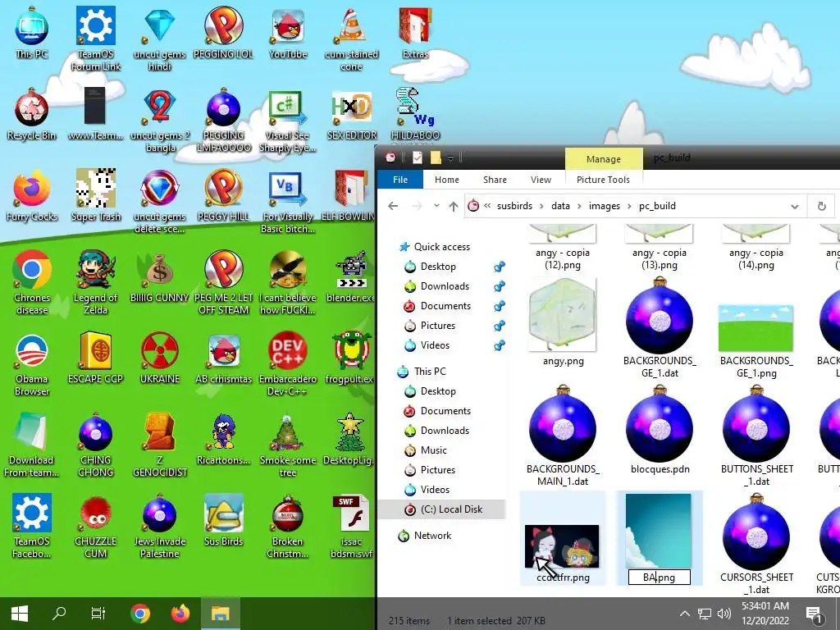
Task: Select the blocques.pdn file
Action: tap(660, 430)
